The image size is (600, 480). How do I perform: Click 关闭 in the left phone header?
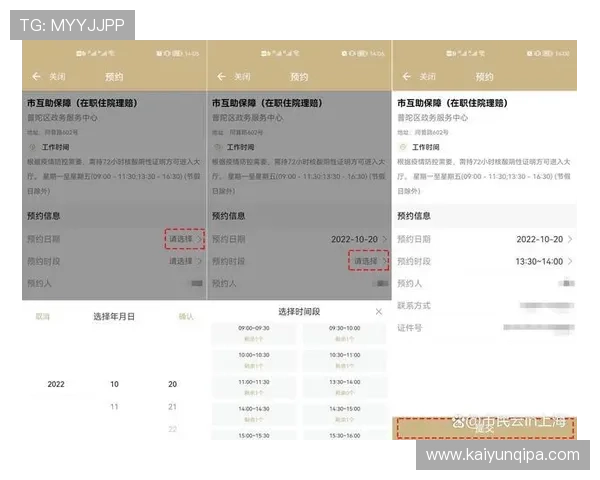[x=57, y=77]
